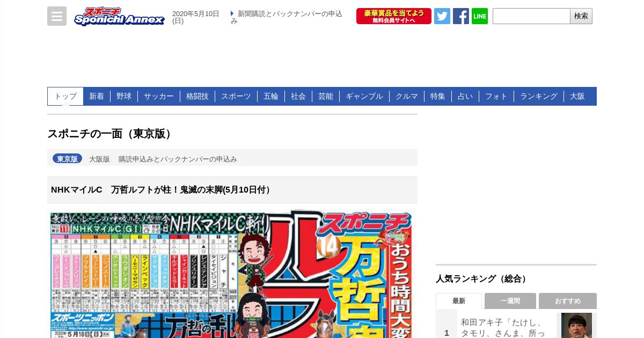Select the おすすめ ranking tab
The height and width of the screenshot is (338, 644).
568,301
